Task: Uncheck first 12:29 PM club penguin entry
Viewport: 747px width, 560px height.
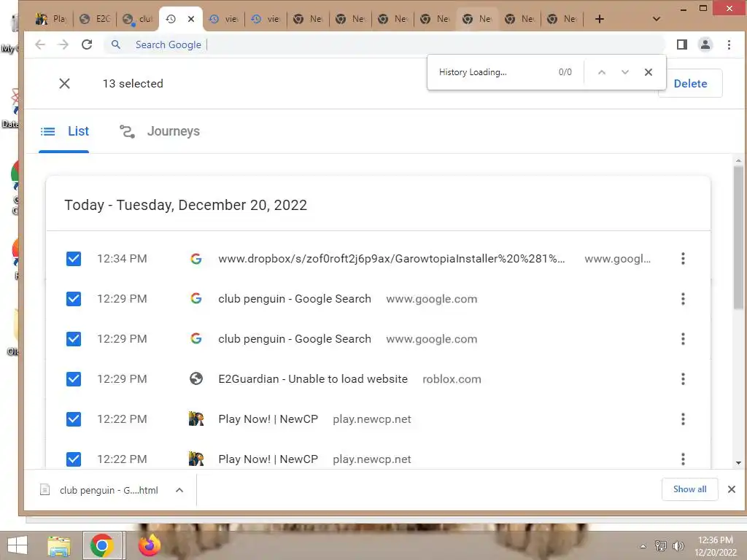Action: pos(74,299)
